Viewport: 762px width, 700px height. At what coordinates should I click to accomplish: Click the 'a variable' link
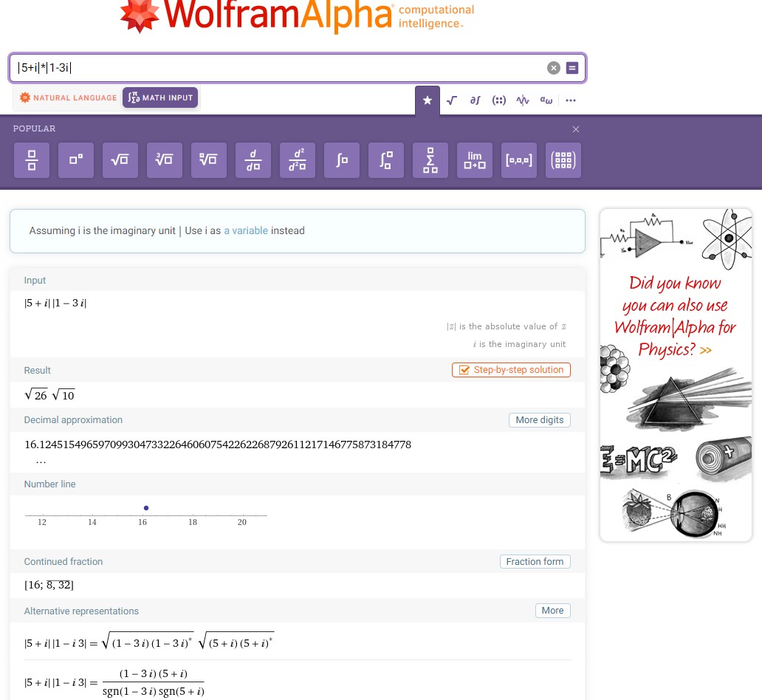[x=246, y=231]
